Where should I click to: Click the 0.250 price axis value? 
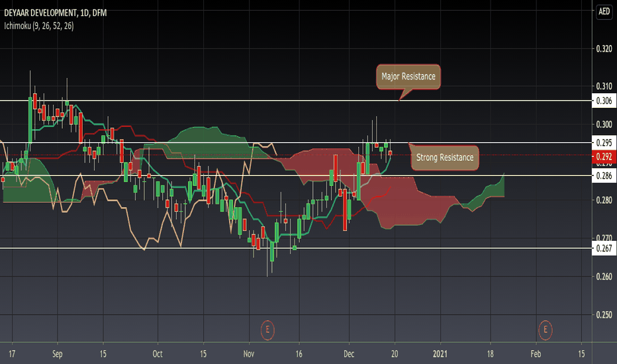pos(604,315)
